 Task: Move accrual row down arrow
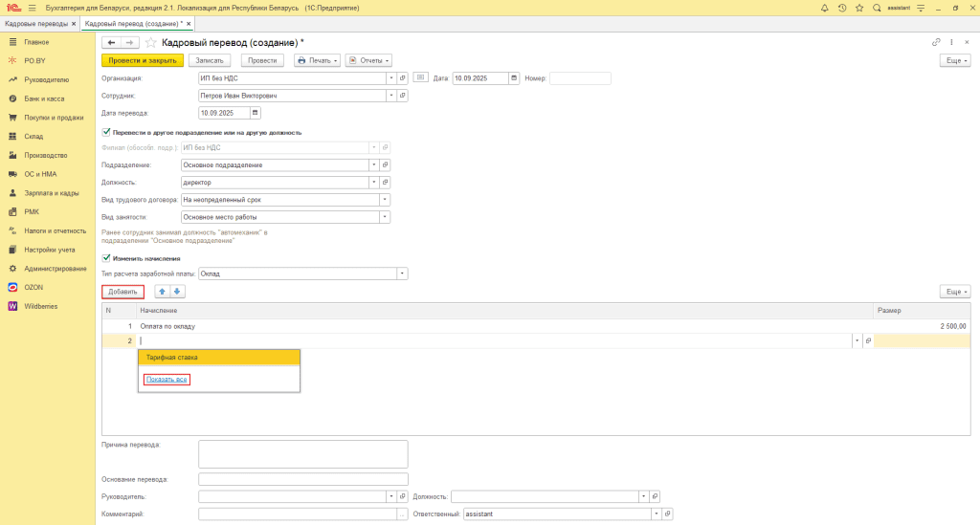[x=177, y=292]
